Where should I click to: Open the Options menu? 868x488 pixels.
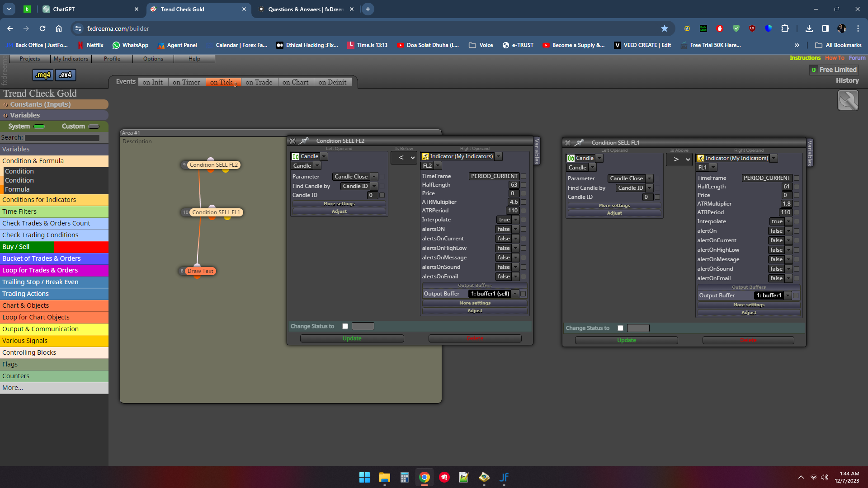tap(153, 59)
